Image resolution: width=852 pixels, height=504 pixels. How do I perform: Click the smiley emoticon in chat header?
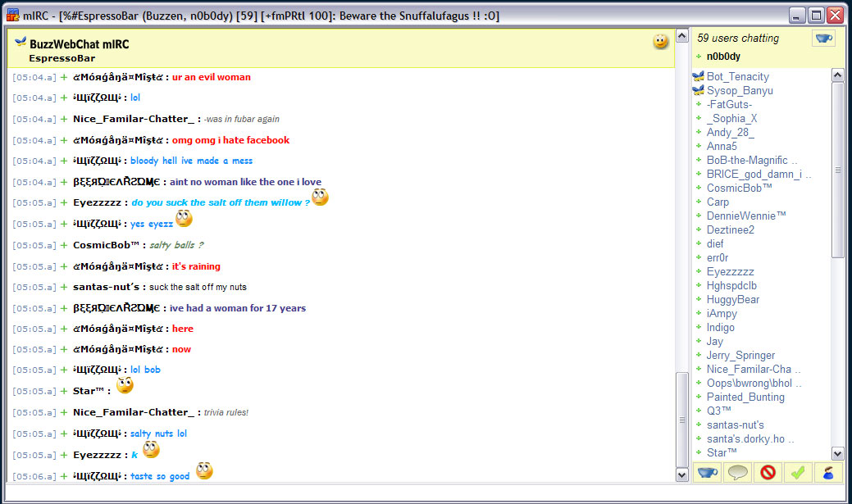(x=660, y=41)
